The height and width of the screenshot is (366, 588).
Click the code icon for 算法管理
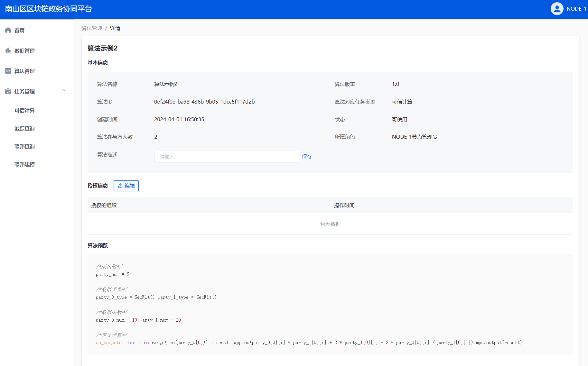click(8, 71)
